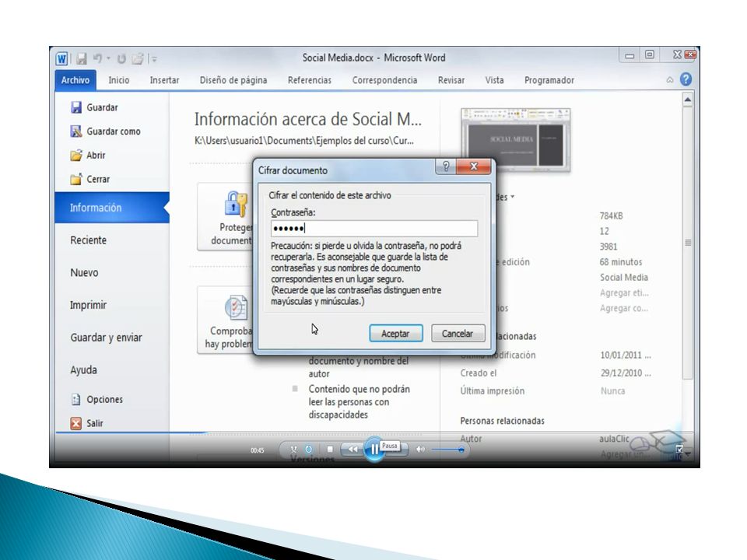Click the Comprobar si hay problemas icon
This screenshot has height=560, width=747.
coord(237,307)
